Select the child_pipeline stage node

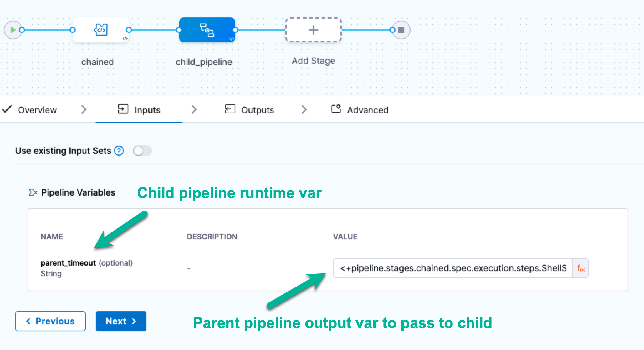pyautogui.click(x=207, y=30)
